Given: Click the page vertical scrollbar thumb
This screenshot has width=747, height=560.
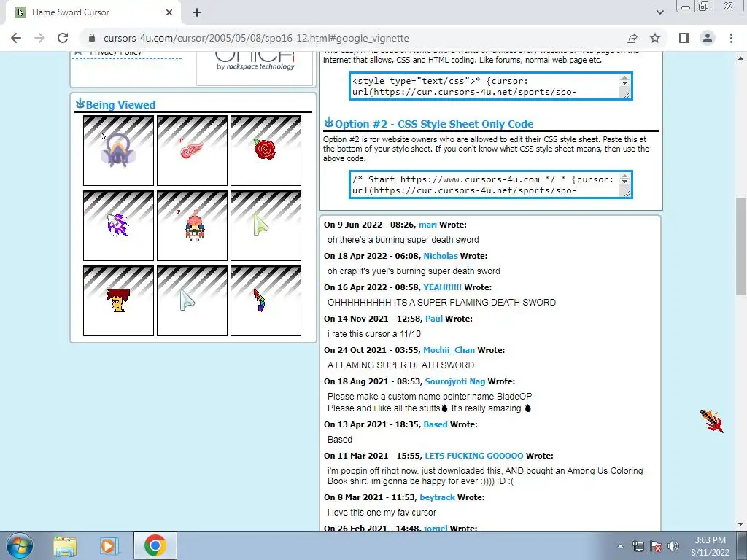Looking at the screenshot, I should pyautogui.click(x=741, y=246).
